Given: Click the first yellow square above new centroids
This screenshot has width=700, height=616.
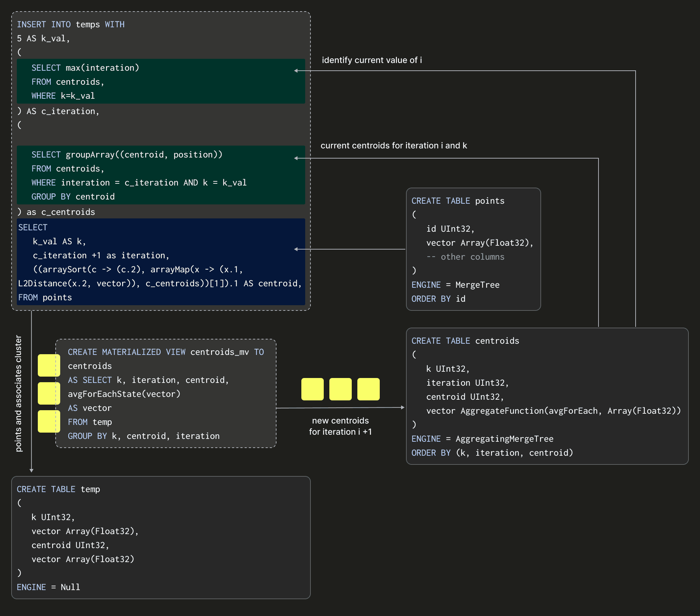Looking at the screenshot, I should (312, 389).
